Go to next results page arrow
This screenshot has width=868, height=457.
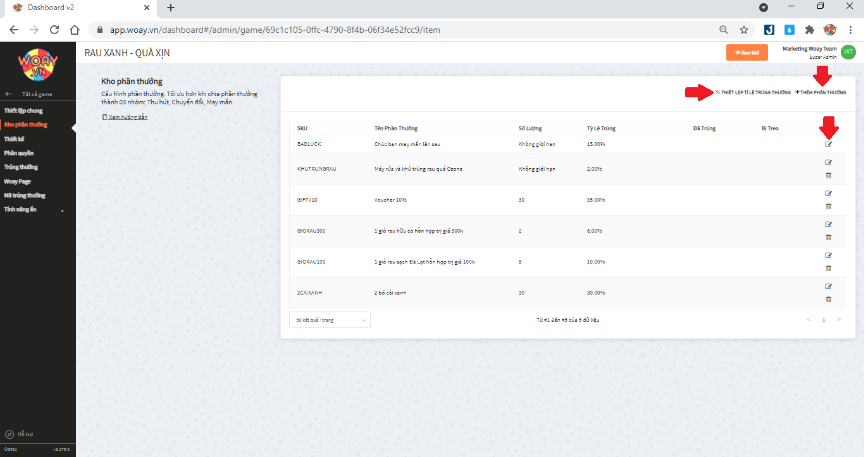coord(839,320)
